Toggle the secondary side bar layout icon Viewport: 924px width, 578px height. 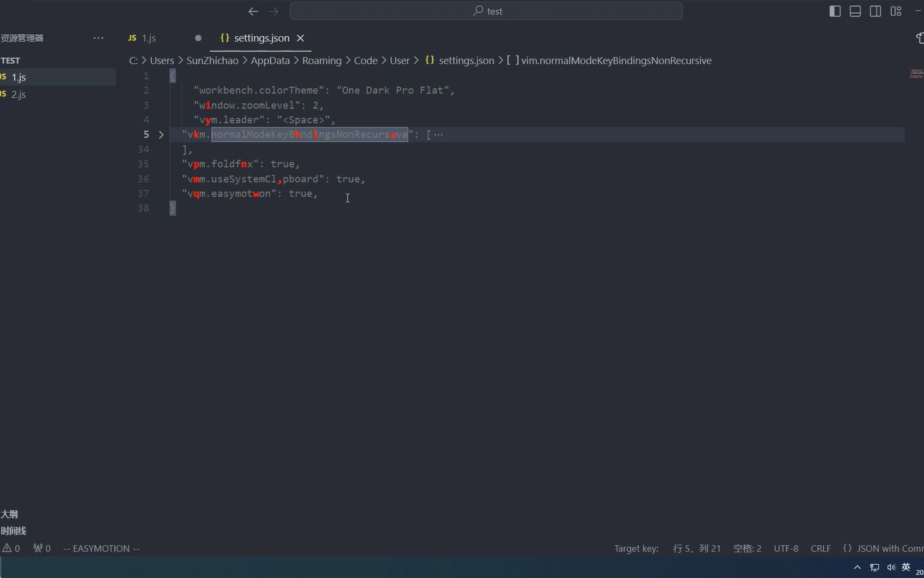[x=875, y=11]
